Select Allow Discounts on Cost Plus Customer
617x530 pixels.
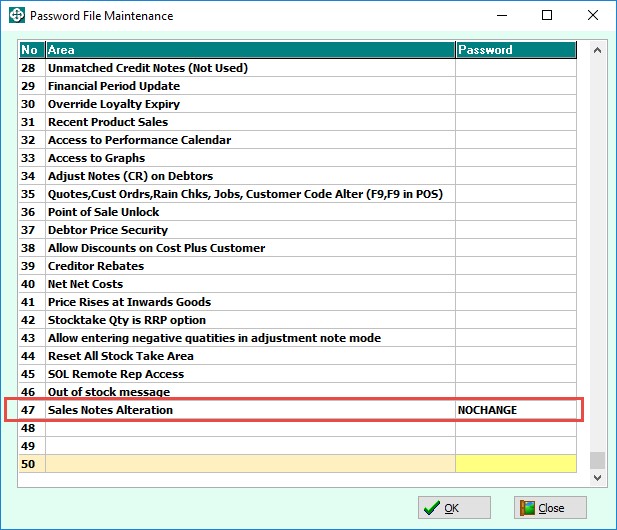297,248
